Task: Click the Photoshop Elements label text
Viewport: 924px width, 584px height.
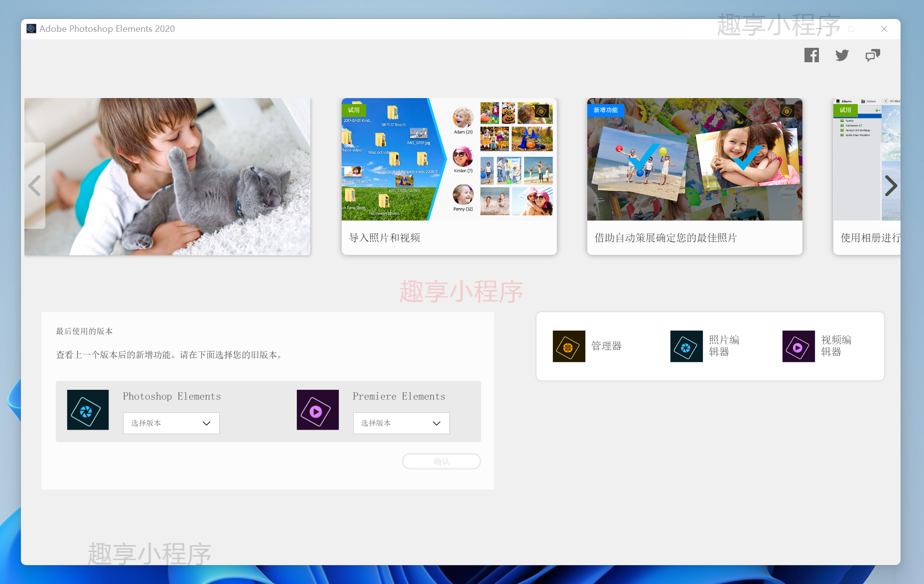Action: coord(172,396)
